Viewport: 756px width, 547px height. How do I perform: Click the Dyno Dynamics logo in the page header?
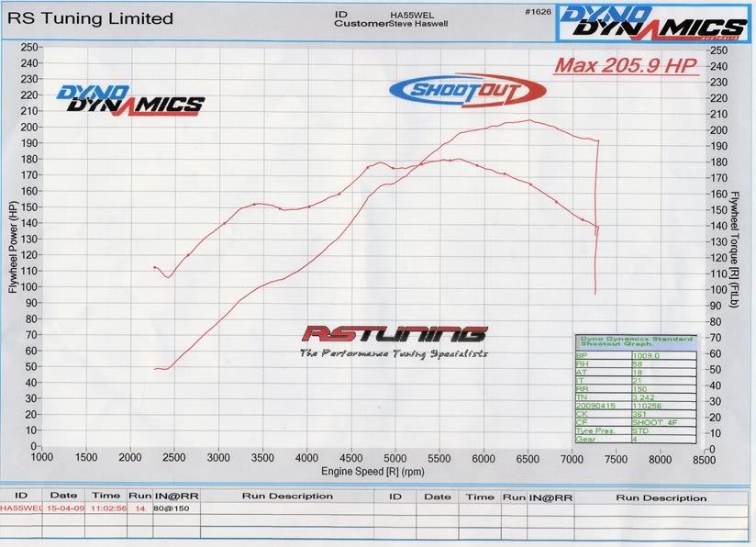click(x=653, y=23)
